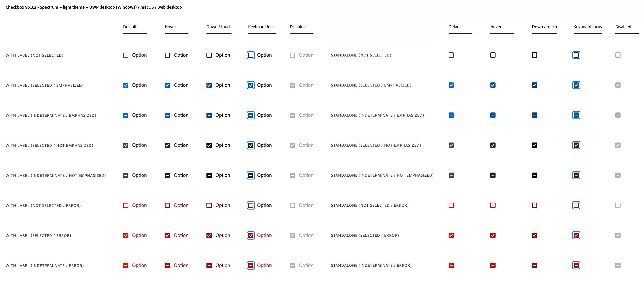This screenshot has width=644, height=282.
Task: Toggle down-state indeterminate not-emphasized labeled checkbox
Action: pyautogui.click(x=209, y=175)
